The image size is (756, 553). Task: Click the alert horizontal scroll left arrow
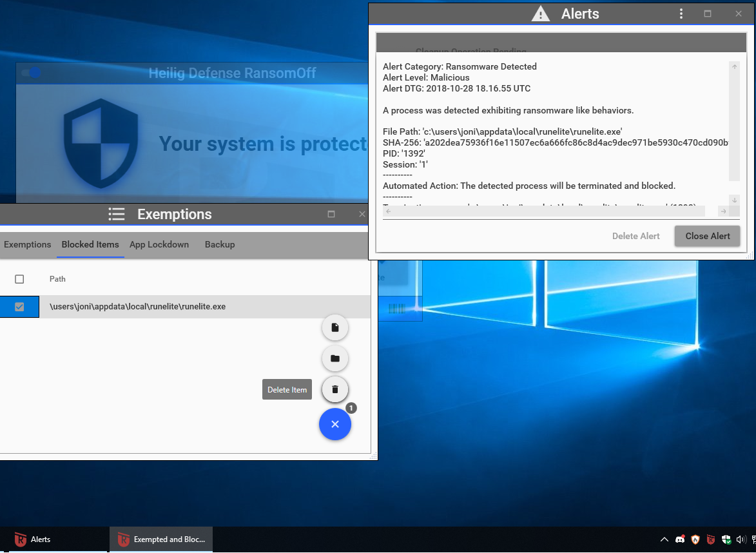click(388, 211)
